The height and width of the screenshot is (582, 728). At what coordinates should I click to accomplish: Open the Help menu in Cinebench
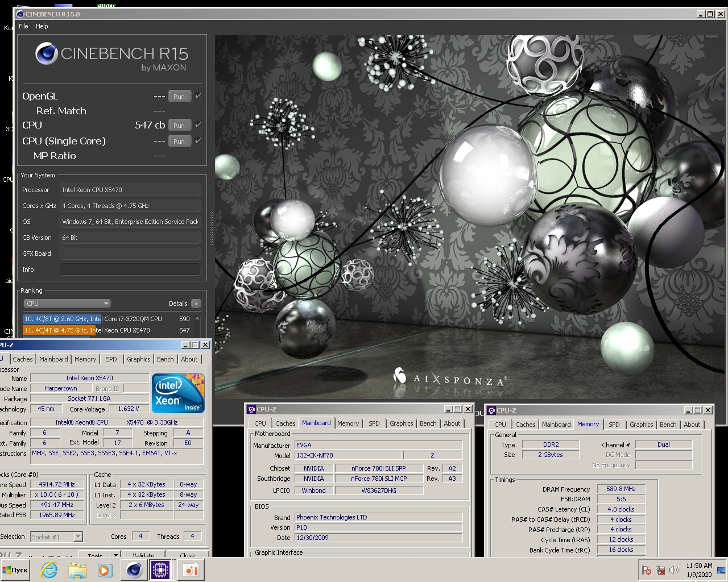click(42, 26)
